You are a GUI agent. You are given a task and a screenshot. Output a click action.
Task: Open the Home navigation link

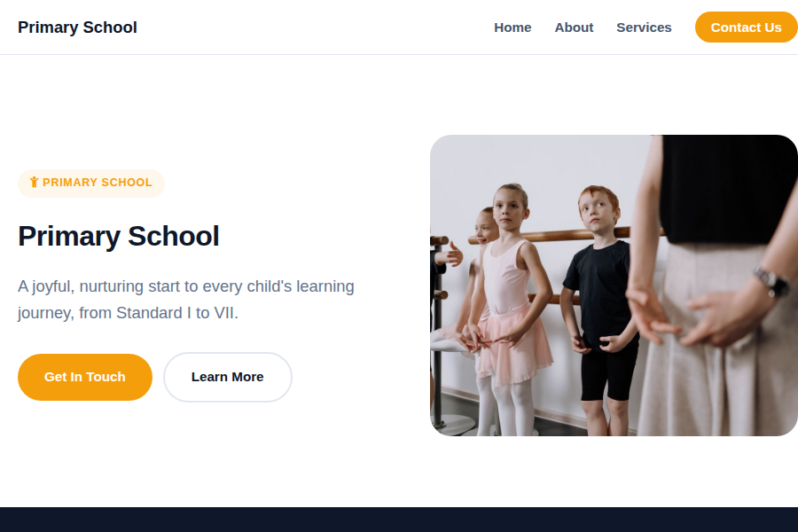click(x=512, y=27)
